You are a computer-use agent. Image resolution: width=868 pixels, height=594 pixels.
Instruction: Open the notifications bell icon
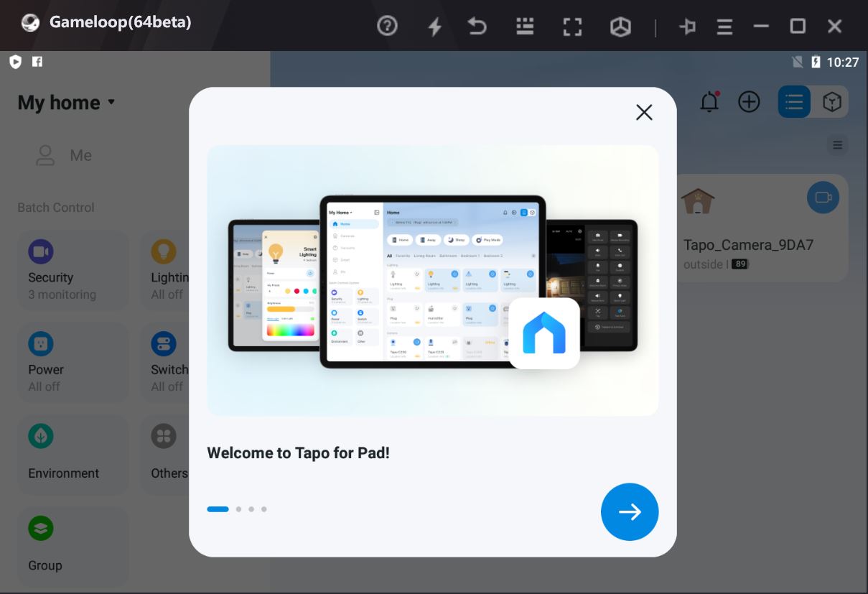click(x=709, y=102)
